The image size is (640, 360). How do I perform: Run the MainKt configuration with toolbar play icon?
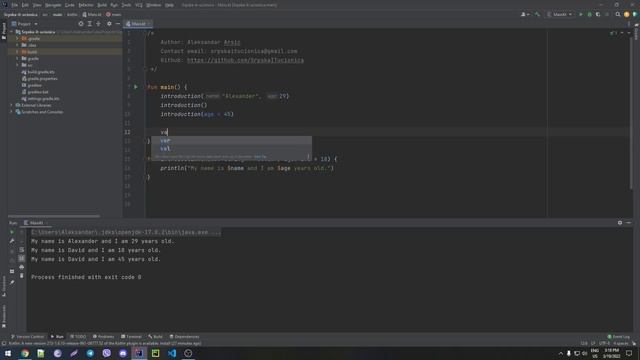tap(581, 14)
